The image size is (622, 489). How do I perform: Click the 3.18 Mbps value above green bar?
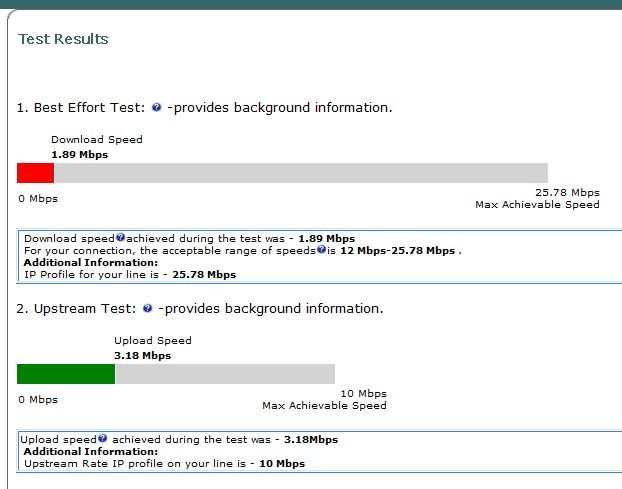pos(142,355)
